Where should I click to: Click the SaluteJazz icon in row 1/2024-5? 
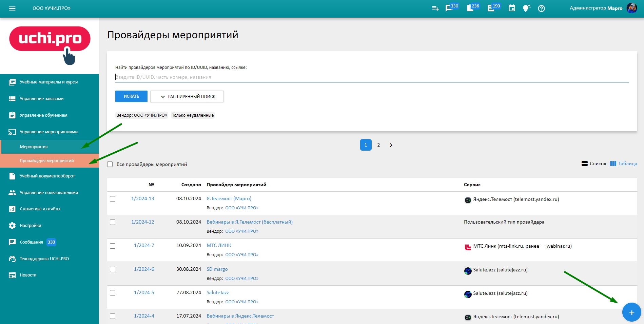click(x=468, y=294)
